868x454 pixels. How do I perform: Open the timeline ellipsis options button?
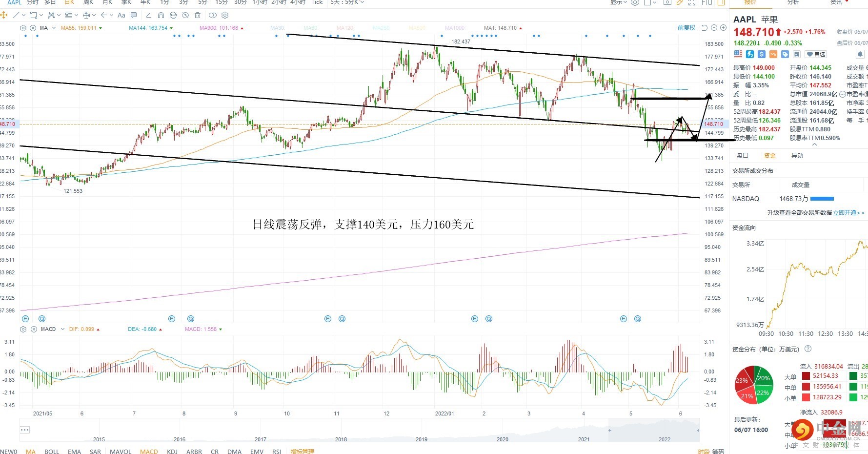tap(25, 430)
